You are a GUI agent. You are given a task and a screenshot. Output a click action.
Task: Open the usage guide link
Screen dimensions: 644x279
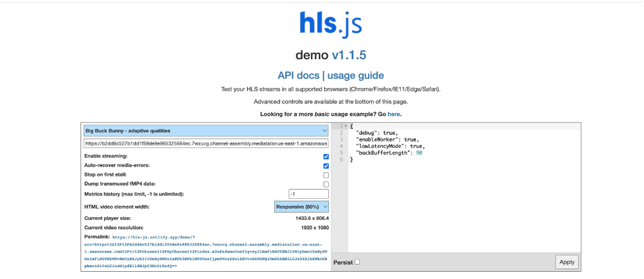pos(356,76)
